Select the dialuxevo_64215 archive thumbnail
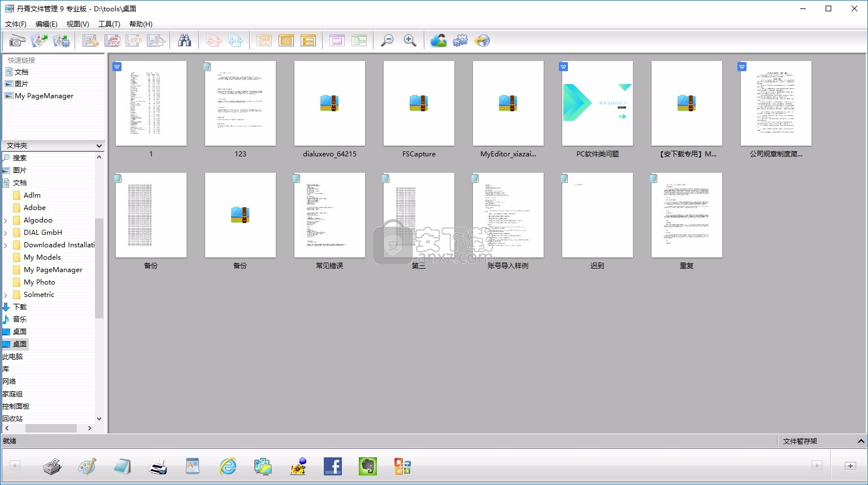The image size is (868, 485). pos(329,103)
